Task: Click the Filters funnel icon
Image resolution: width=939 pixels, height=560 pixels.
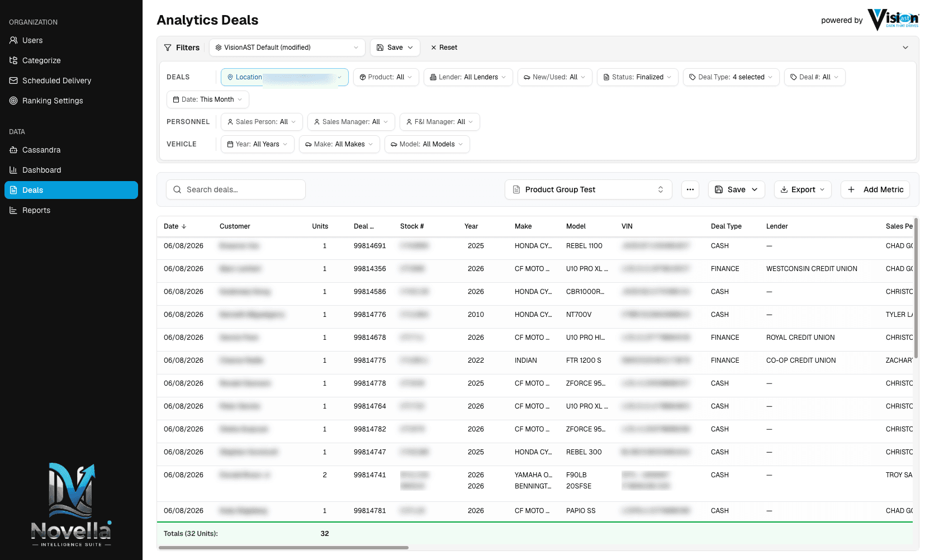Action: coord(168,48)
